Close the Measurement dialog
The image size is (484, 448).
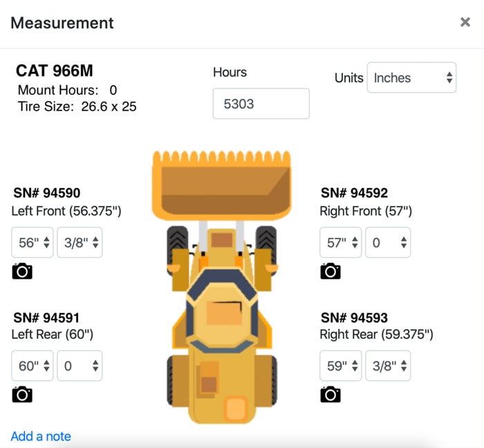pos(465,22)
